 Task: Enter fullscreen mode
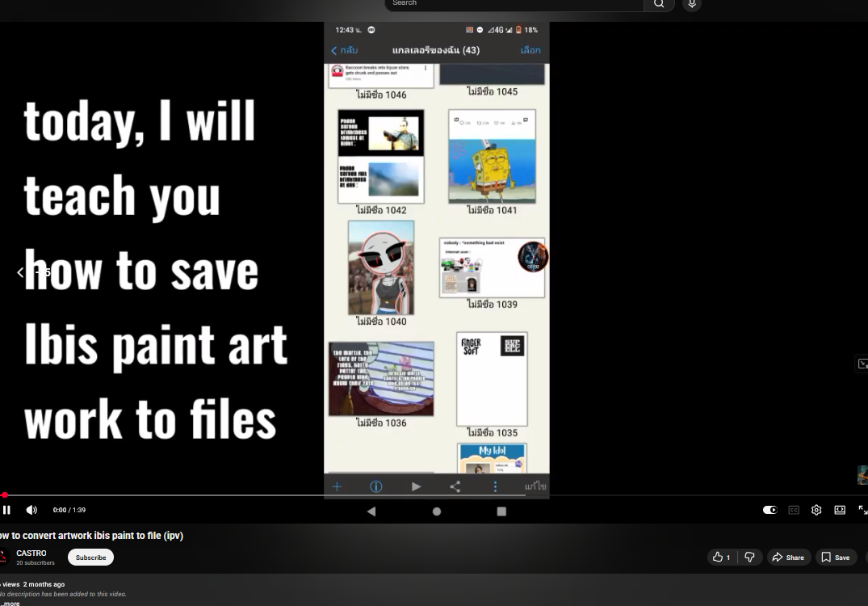pos(862,510)
